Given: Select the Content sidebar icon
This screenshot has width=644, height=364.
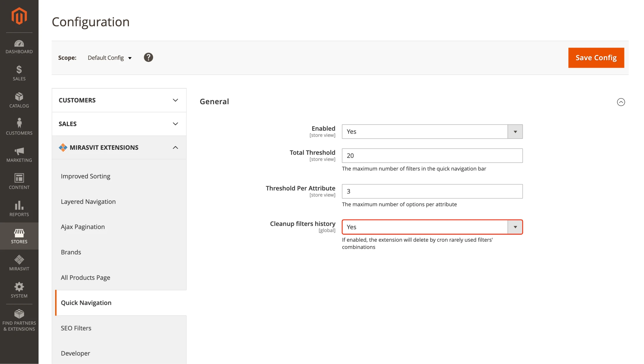Looking at the screenshot, I should [x=19, y=181].
